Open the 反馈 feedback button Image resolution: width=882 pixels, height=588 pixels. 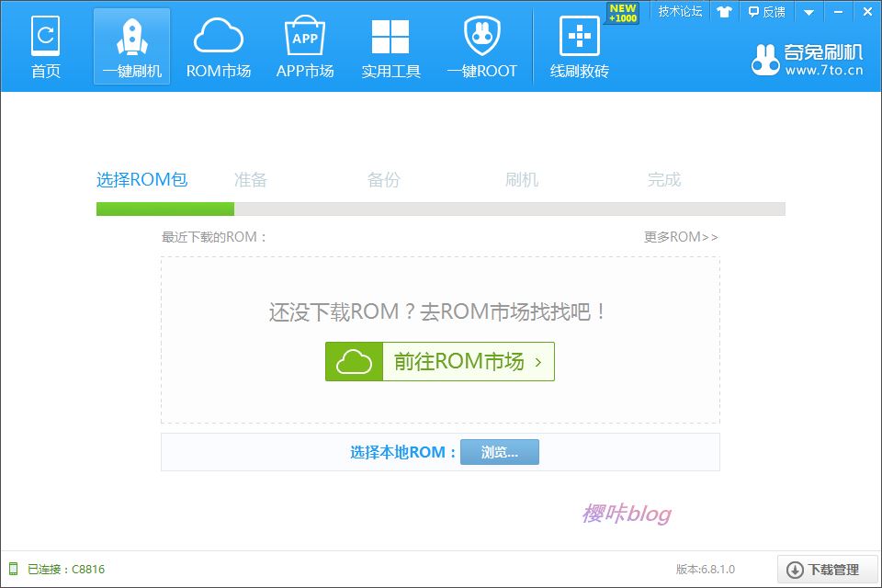tap(766, 12)
